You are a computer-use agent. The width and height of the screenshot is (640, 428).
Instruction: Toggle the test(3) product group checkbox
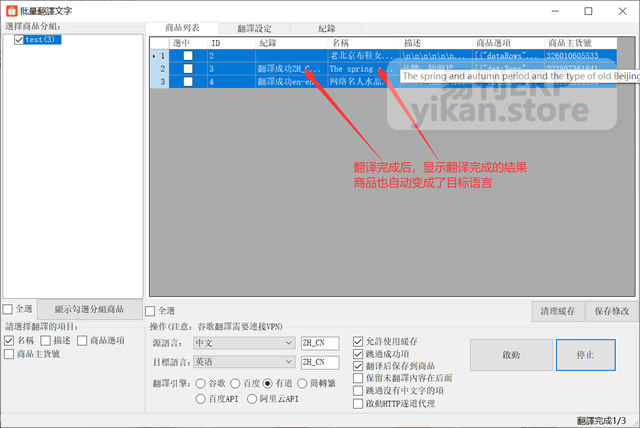click(x=19, y=40)
